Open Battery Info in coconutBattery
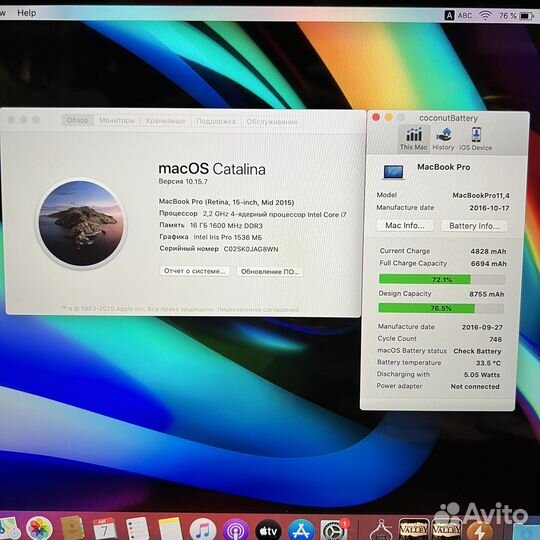Image resolution: width=540 pixels, height=540 pixels. pos(474,226)
